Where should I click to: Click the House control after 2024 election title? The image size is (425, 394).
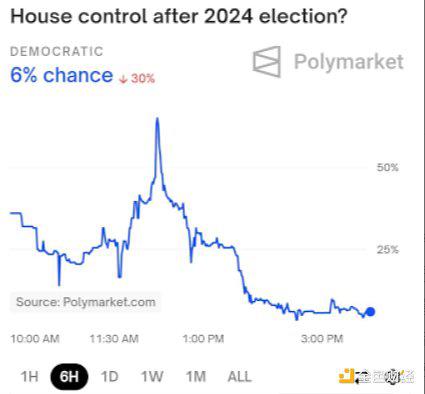(179, 16)
